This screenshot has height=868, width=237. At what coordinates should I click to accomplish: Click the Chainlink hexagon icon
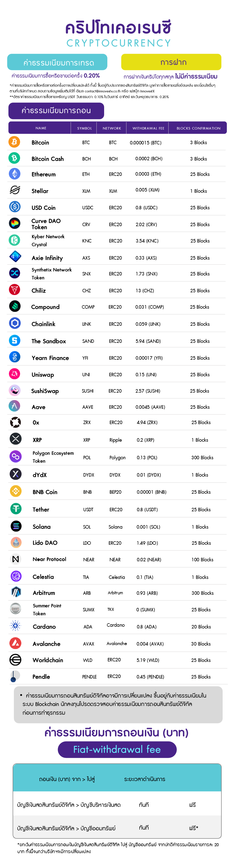(x=14, y=324)
